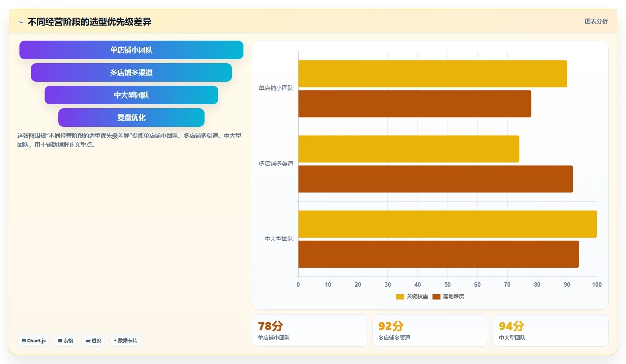The height and width of the screenshot is (364, 626).
Task: Click the 不同经营阶段的选型优先级差异 title
Action: click(90, 22)
